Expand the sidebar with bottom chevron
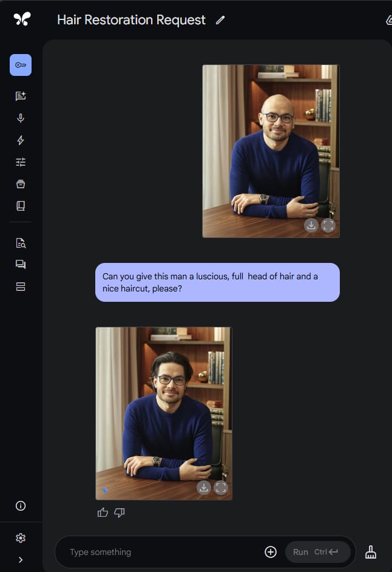Viewport: 392px width, 572px height. tap(21, 560)
